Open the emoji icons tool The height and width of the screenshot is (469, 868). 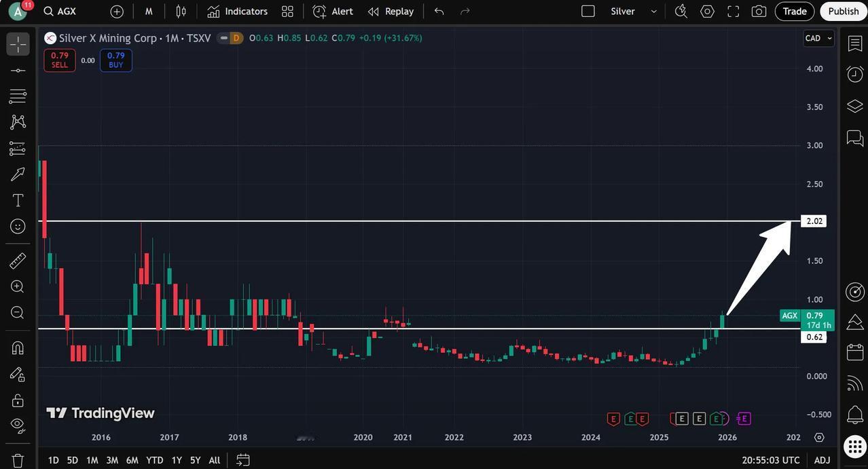click(18, 226)
